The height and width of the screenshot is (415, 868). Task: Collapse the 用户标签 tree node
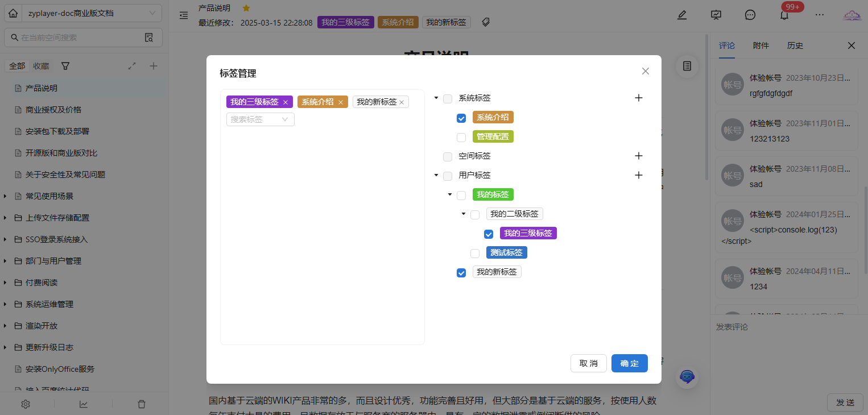click(436, 176)
